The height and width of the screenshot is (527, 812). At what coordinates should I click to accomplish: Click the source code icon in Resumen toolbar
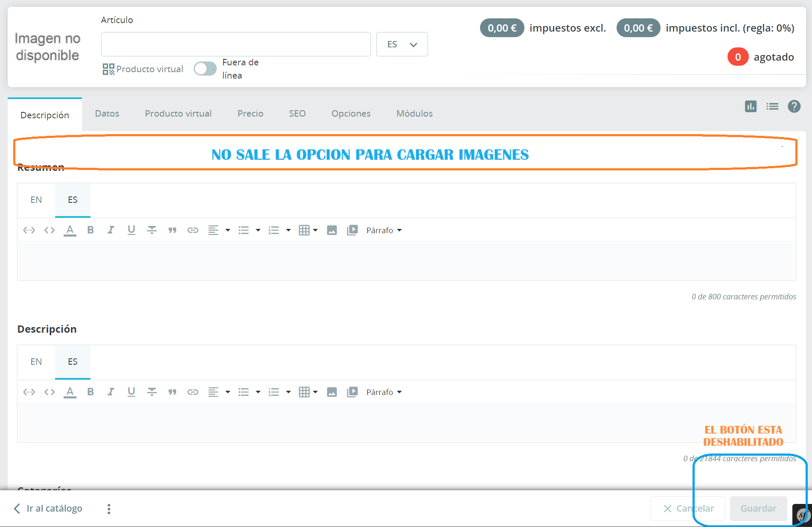coord(29,230)
